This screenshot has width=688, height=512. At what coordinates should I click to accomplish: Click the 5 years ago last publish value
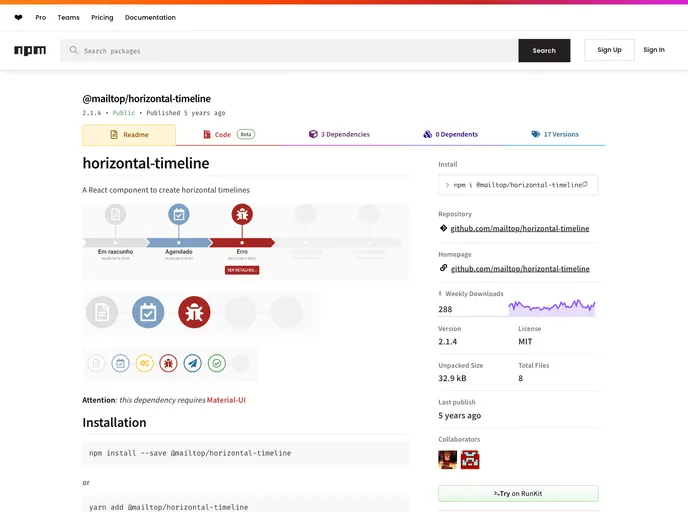tap(459, 415)
